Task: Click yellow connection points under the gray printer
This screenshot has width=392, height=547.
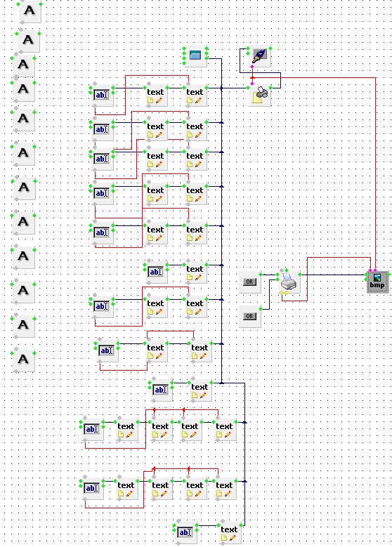Action: [284, 293]
